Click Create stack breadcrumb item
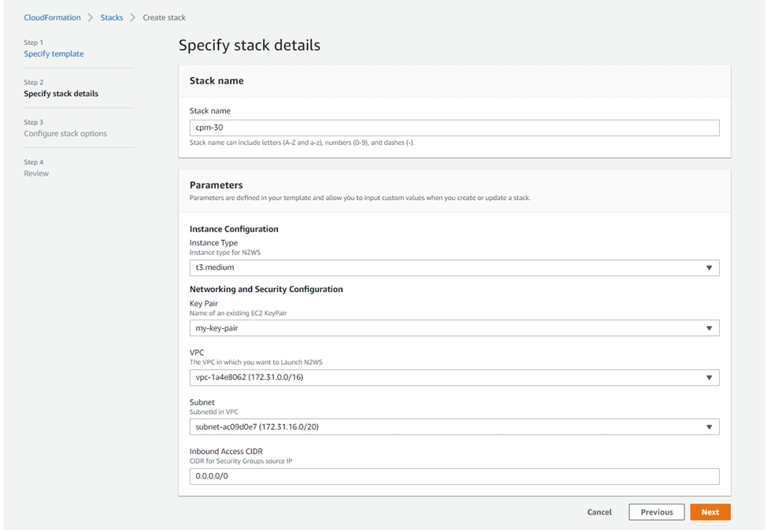 tap(164, 17)
